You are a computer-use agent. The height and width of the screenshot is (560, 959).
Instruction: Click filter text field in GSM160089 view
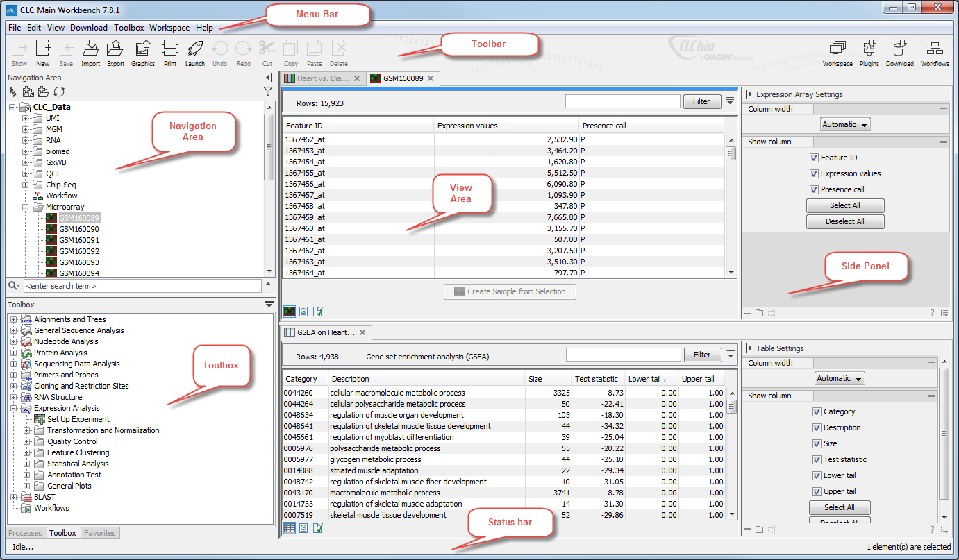click(623, 101)
